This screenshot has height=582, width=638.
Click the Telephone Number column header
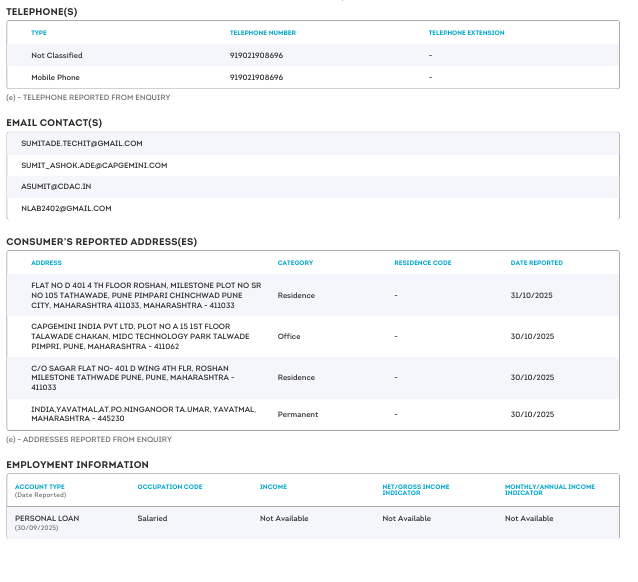[x=263, y=33]
